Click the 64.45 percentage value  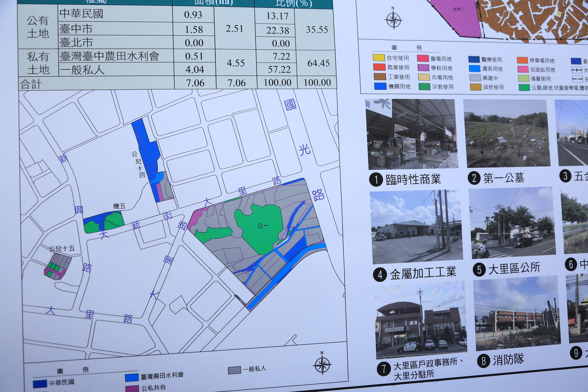pyautogui.click(x=318, y=63)
